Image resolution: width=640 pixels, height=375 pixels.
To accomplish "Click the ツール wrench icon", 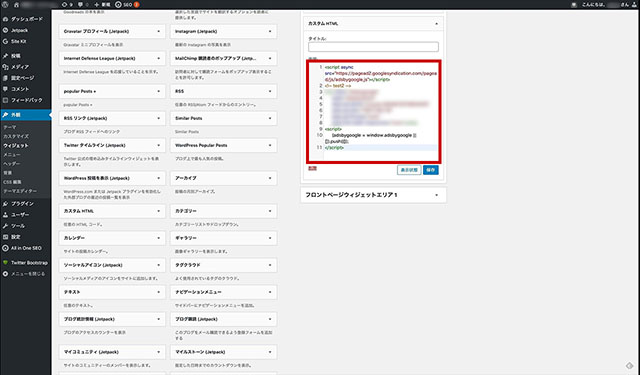I will (x=5, y=226).
